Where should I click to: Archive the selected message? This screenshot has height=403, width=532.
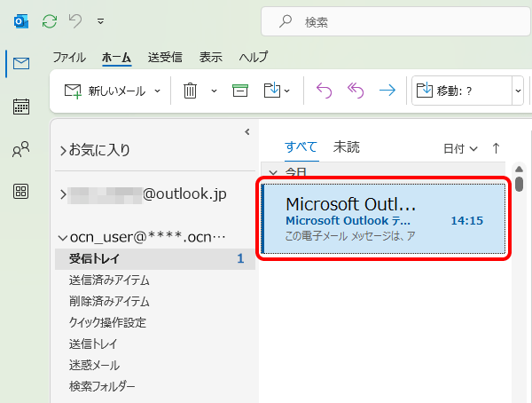pos(239,90)
